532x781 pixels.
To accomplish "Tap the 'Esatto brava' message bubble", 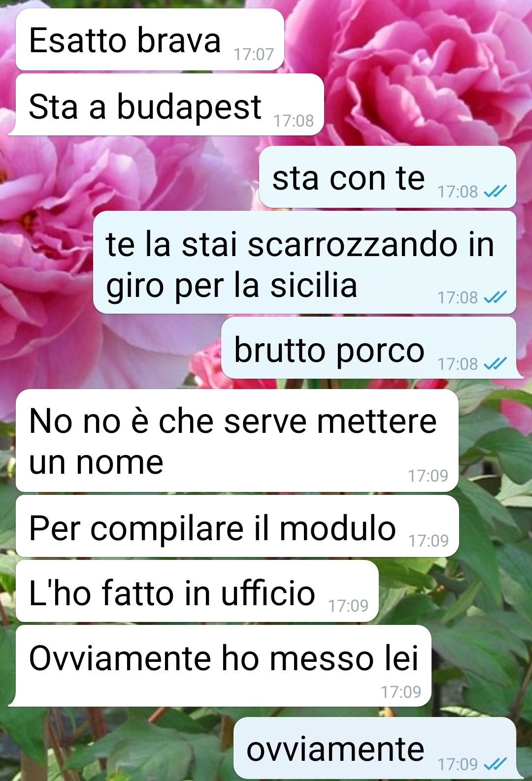I will pyautogui.click(x=150, y=39).
